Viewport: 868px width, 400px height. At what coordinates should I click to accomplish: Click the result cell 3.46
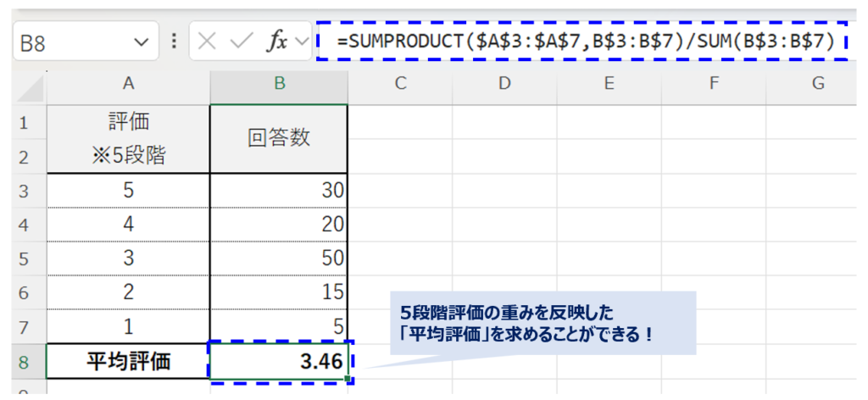280,362
